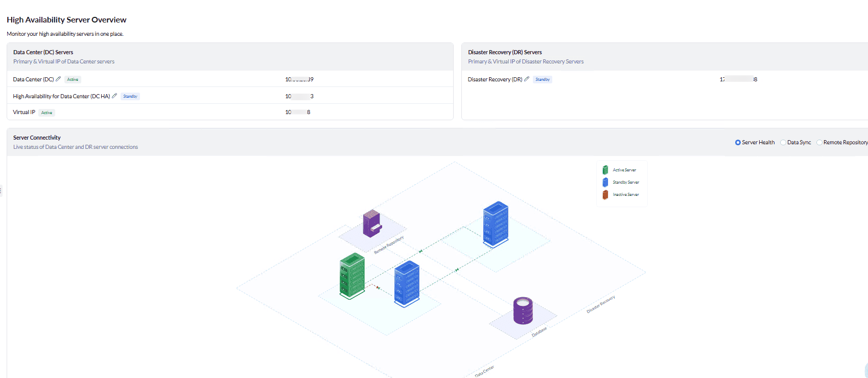
Task: Click the High Availability Server Overview title
Action: pos(66,19)
